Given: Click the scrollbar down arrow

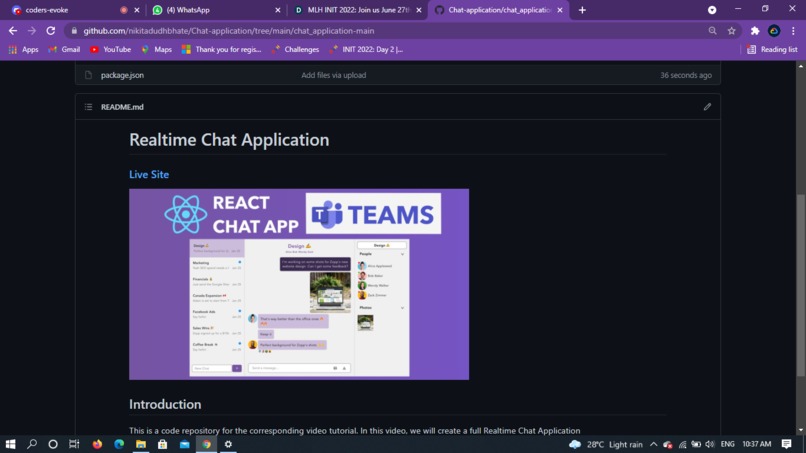Looking at the screenshot, I should 801,430.
